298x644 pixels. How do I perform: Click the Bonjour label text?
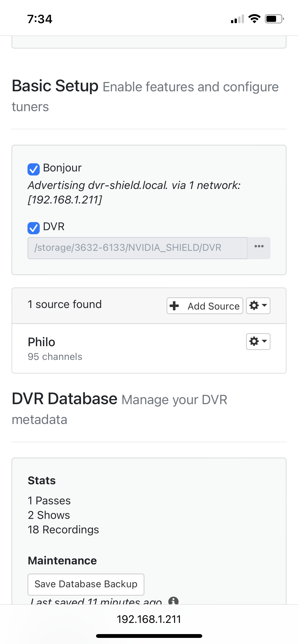point(62,168)
